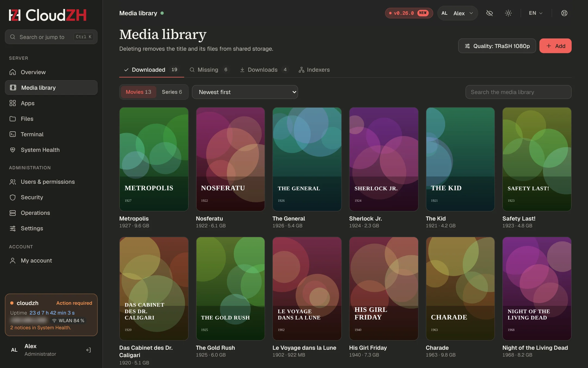Open The Gold Rush poster
588x368 pixels.
click(x=230, y=289)
